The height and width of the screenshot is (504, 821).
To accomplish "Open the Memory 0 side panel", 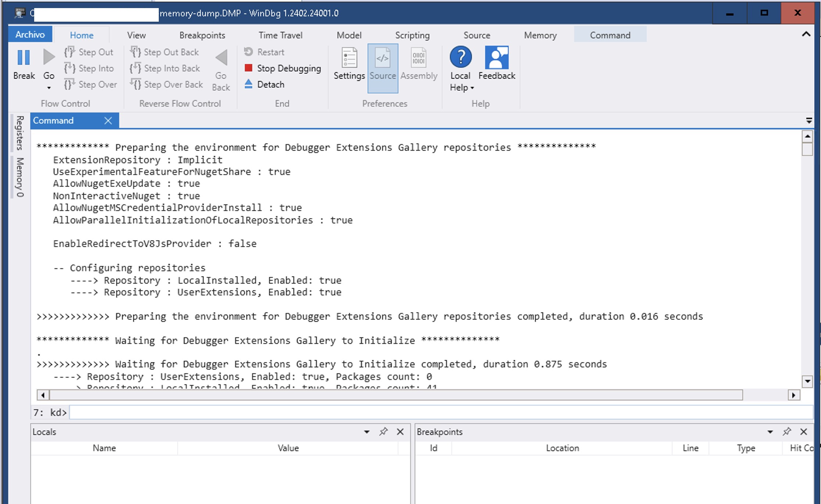I will 20,177.
